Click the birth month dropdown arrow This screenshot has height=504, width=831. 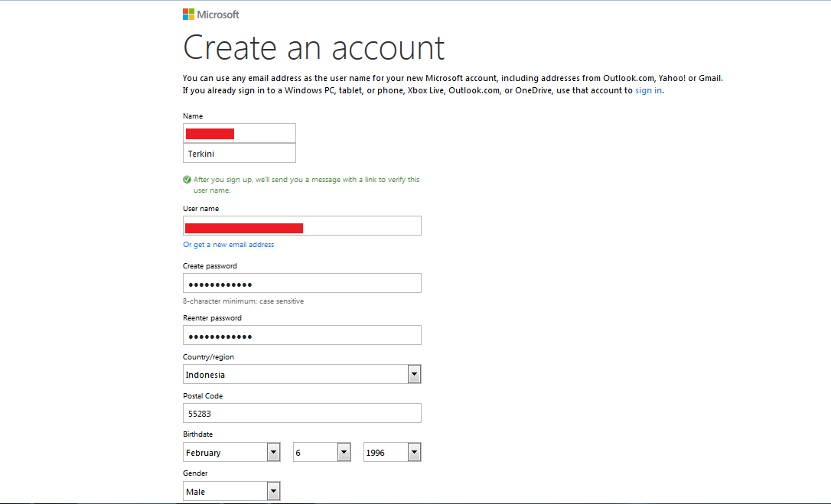point(274,452)
